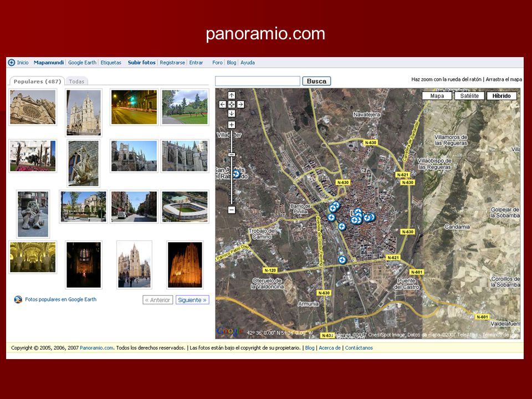Image resolution: width=532 pixels, height=399 pixels.
Task: Click the map search input field
Action: (x=258, y=81)
